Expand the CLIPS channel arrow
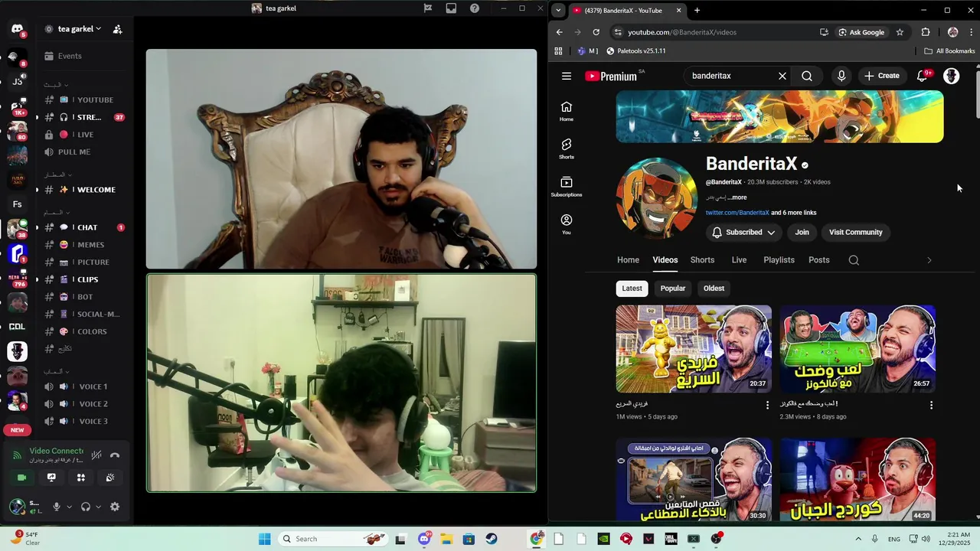This screenshot has height=551, width=980. [37, 279]
